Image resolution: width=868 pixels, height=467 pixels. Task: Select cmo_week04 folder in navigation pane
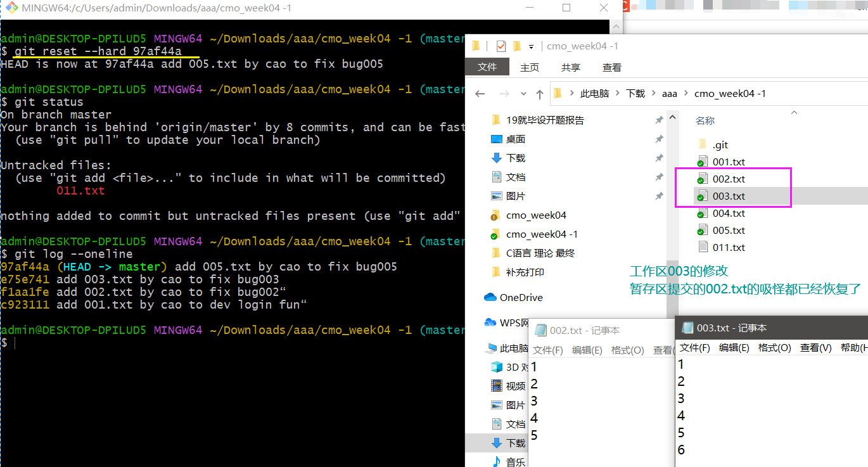(536, 215)
